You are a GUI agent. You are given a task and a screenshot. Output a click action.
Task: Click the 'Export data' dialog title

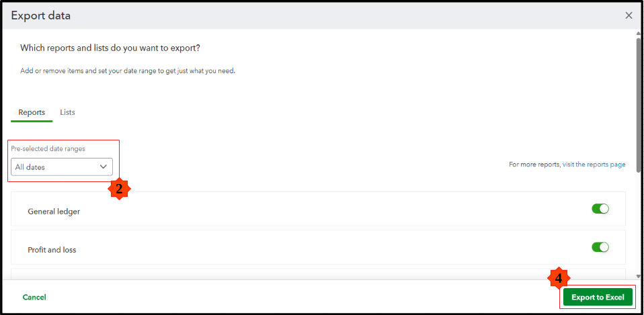pos(40,15)
